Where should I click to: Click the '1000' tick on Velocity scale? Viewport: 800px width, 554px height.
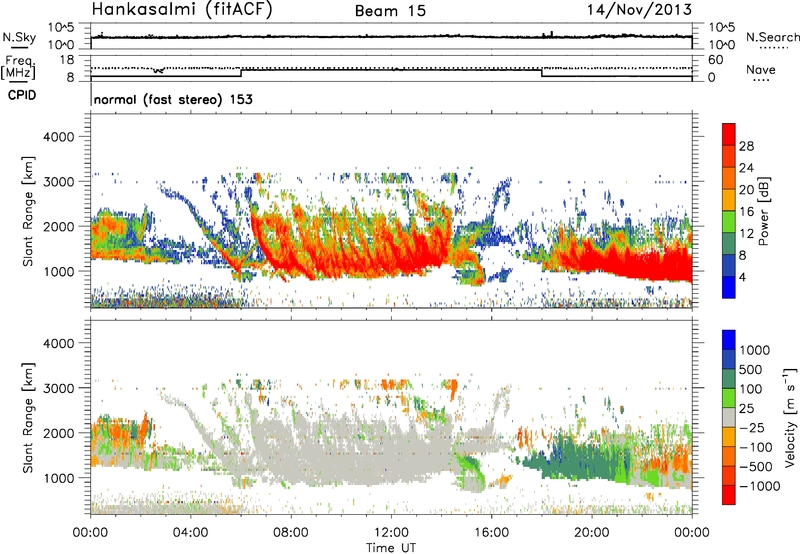(x=755, y=350)
